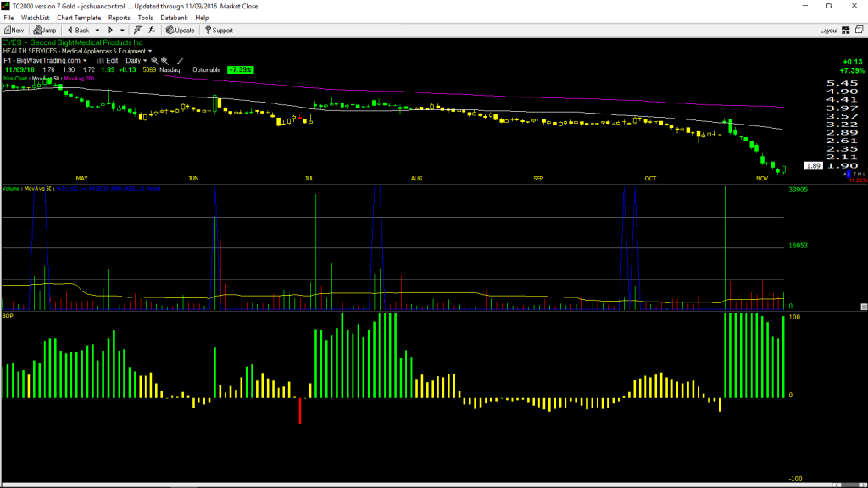Image resolution: width=868 pixels, height=488 pixels.
Task: Click the second magnifier zoom icon
Action: pos(164,61)
